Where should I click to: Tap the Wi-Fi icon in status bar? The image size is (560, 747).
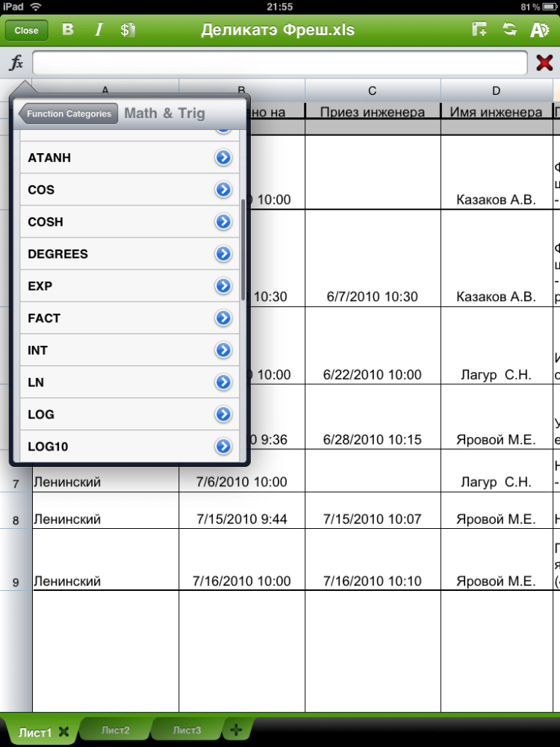pyautogui.click(x=35, y=7)
